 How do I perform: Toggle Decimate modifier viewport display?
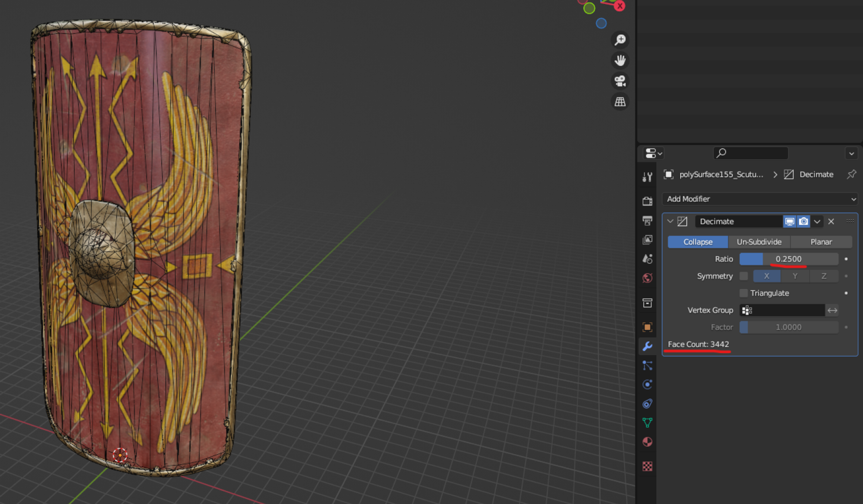[790, 222]
